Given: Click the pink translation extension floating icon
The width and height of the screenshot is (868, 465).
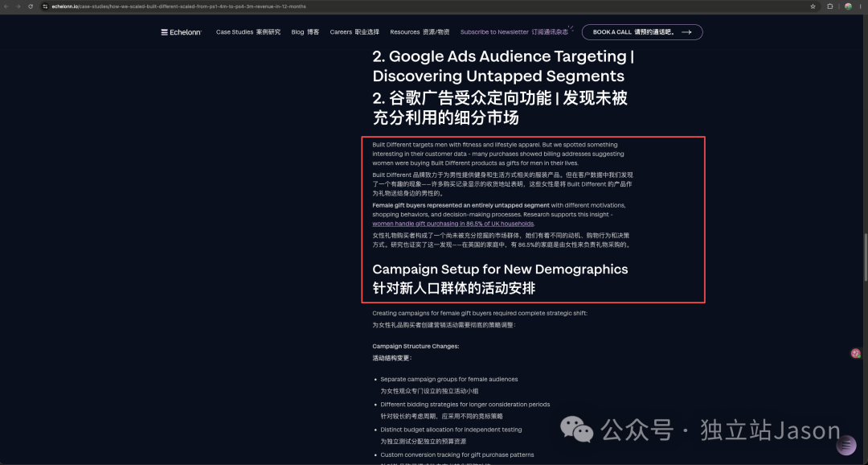Looking at the screenshot, I should click(x=856, y=353).
